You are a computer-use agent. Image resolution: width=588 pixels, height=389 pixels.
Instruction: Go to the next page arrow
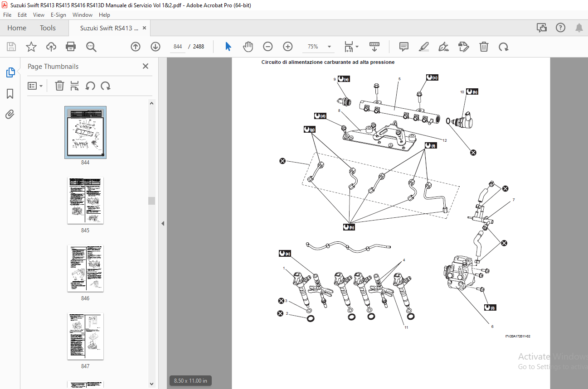pyautogui.click(x=156, y=47)
